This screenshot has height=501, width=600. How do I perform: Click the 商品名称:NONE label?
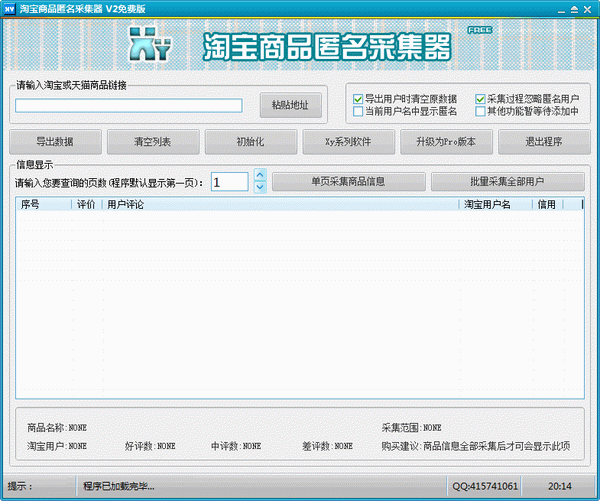pos(57,428)
